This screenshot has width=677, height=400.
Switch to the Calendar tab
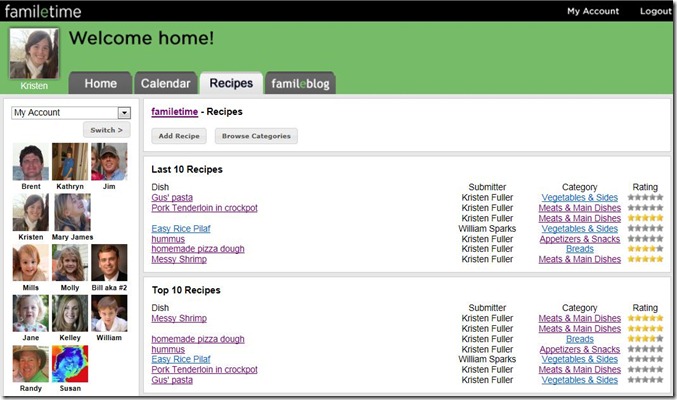pyautogui.click(x=165, y=84)
